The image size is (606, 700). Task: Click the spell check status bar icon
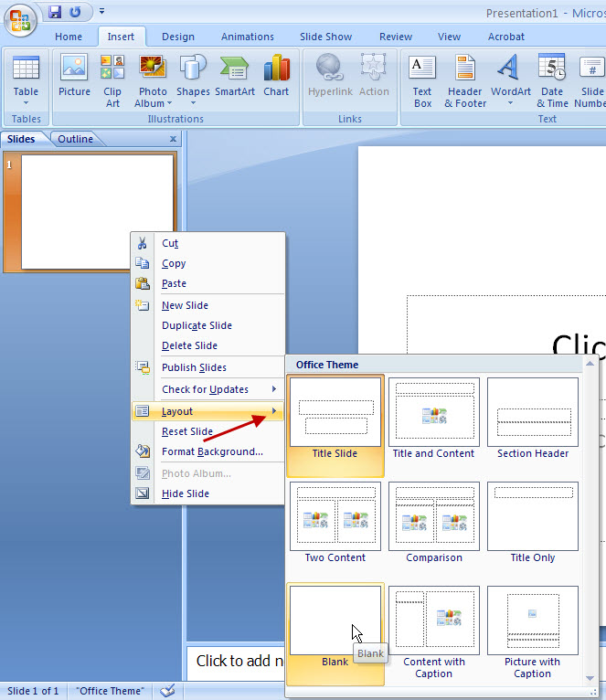[167, 691]
